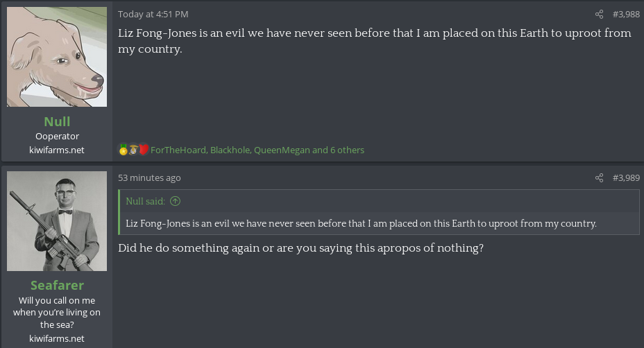The height and width of the screenshot is (348, 644).
Task: Click the middle reaction icon beside the medal
Action: coord(133,150)
